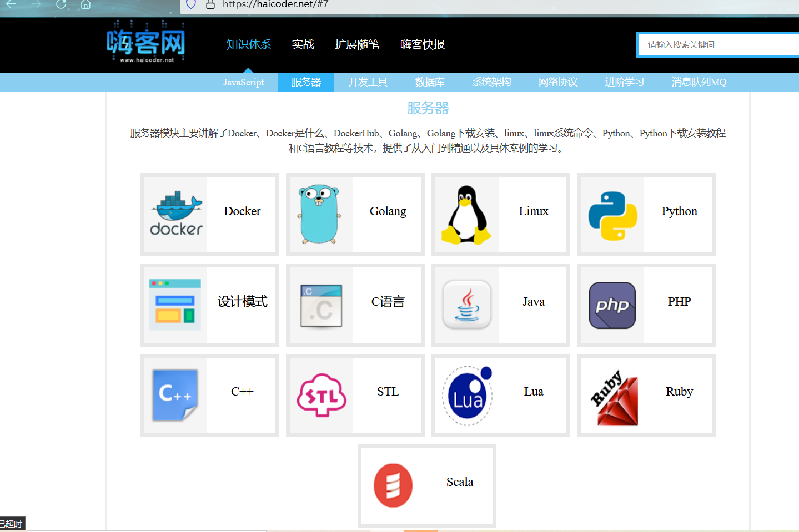Open the 设计模式 text link
This screenshot has height=532, width=799.
pyautogui.click(x=242, y=302)
